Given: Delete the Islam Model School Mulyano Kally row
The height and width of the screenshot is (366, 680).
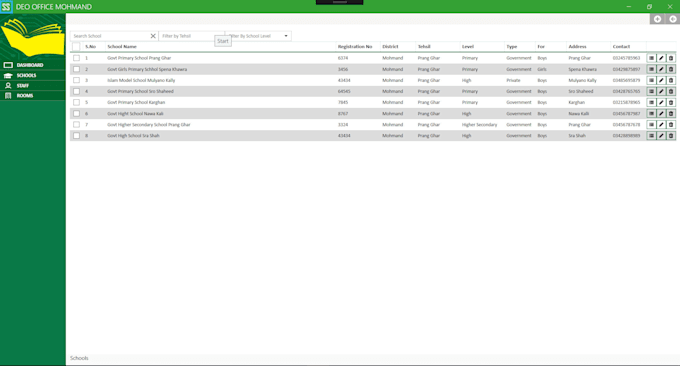Looking at the screenshot, I should [671, 80].
